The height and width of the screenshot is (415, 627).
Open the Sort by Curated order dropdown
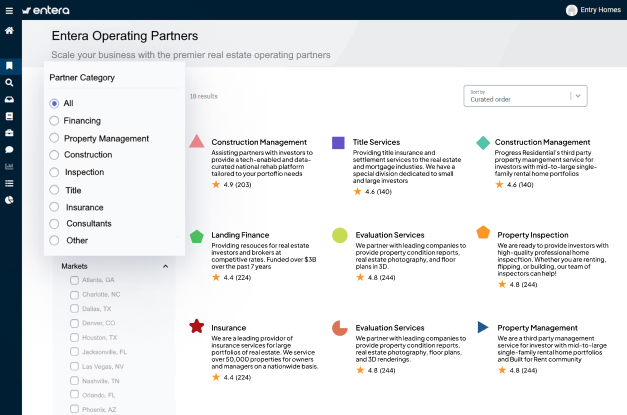pyautogui.click(x=526, y=95)
